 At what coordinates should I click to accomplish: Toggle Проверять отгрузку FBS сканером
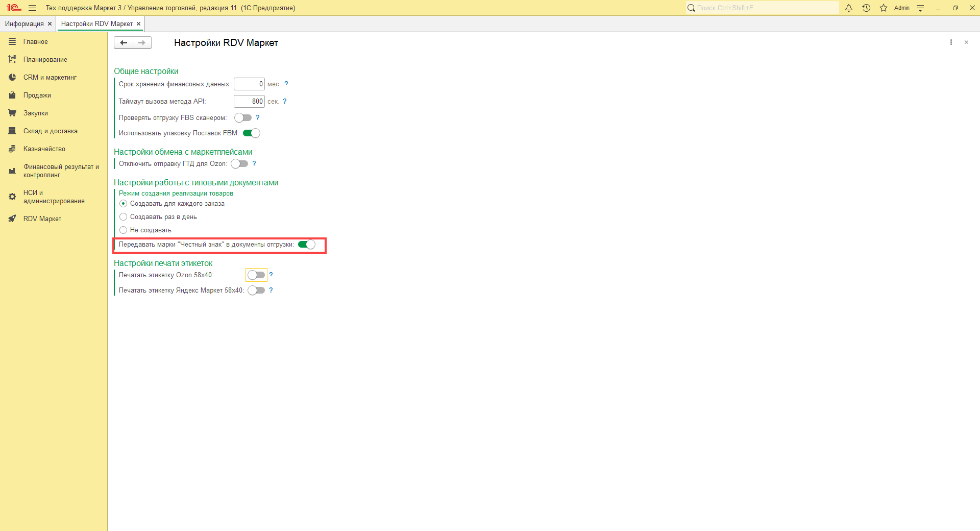(x=243, y=118)
